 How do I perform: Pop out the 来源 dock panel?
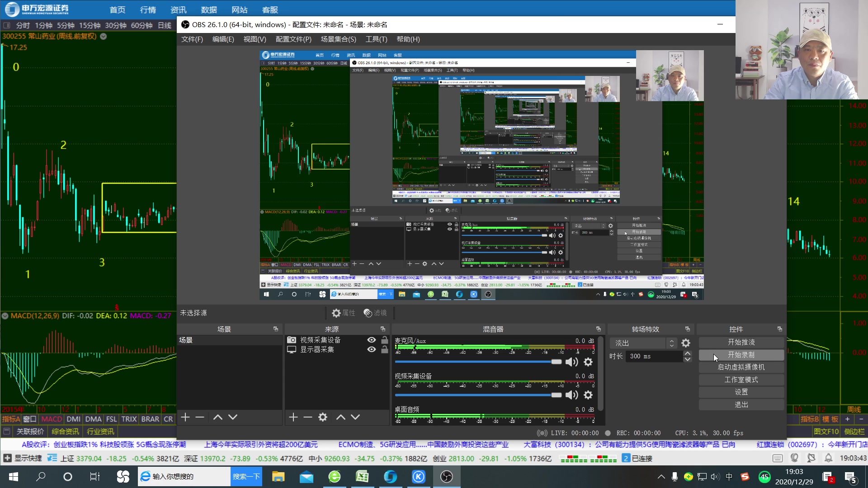383,329
